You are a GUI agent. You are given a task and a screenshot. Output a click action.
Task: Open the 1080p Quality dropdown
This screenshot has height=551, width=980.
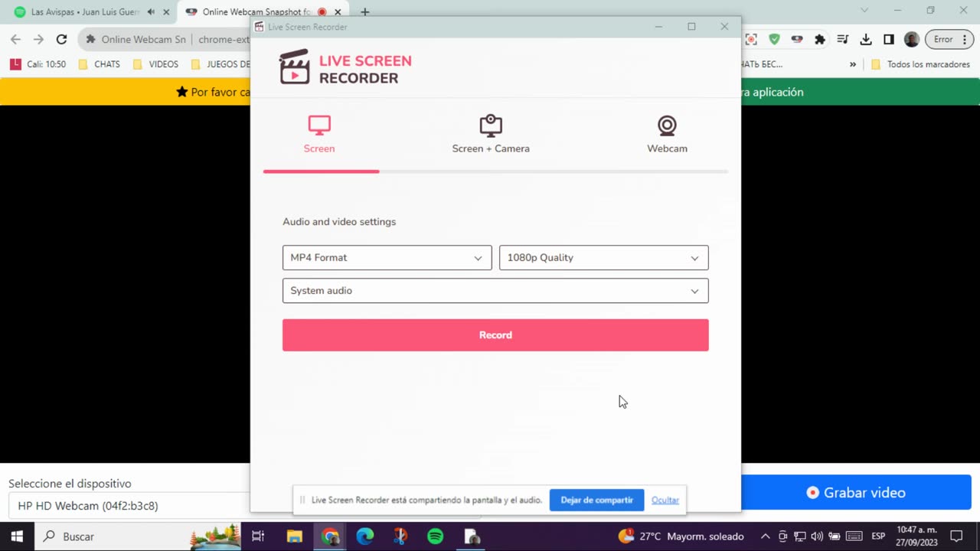pyautogui.click(x=604, y=258)
